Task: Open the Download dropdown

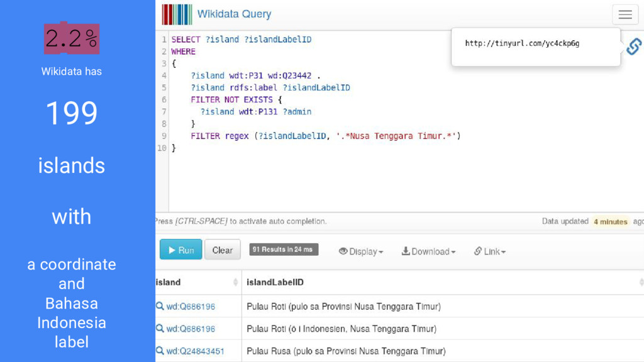Action: tap(428, 251)
